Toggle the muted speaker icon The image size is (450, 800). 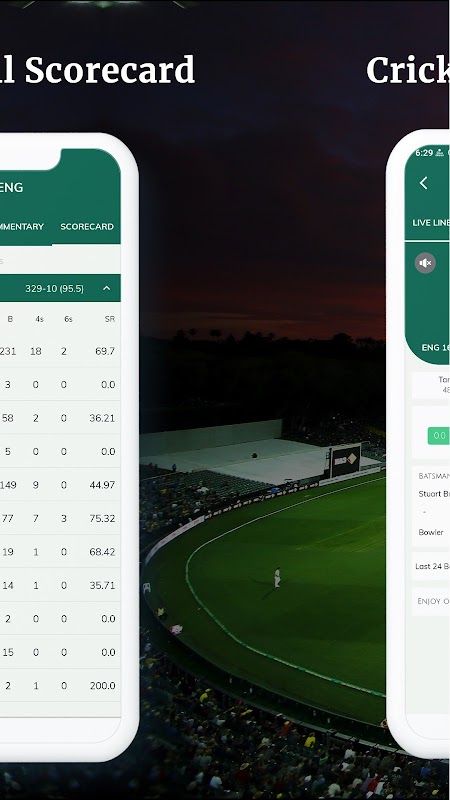[425, 263]
